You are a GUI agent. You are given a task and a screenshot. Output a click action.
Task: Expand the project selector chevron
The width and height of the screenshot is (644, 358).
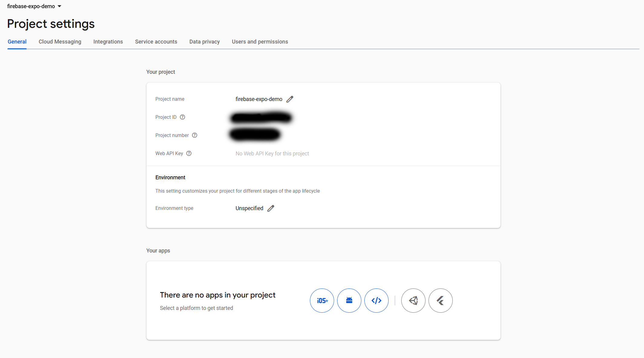(x=59, y=6)
